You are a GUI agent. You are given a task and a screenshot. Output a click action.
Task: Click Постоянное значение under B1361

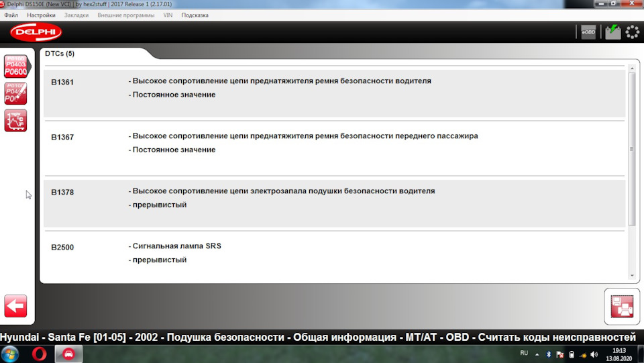pos(172,95)
